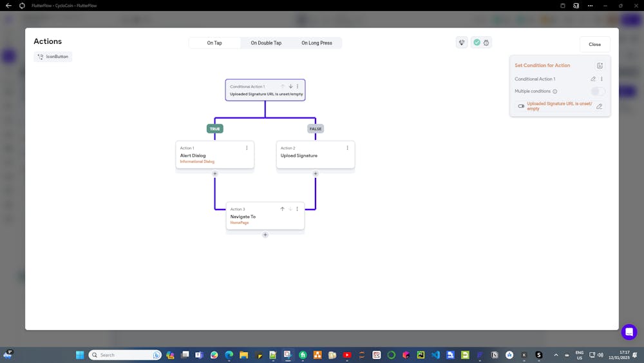Screen dimensions: 644x363
Task: Click the edit pencil for Conditional Action 1
Action: coord(593,79)
